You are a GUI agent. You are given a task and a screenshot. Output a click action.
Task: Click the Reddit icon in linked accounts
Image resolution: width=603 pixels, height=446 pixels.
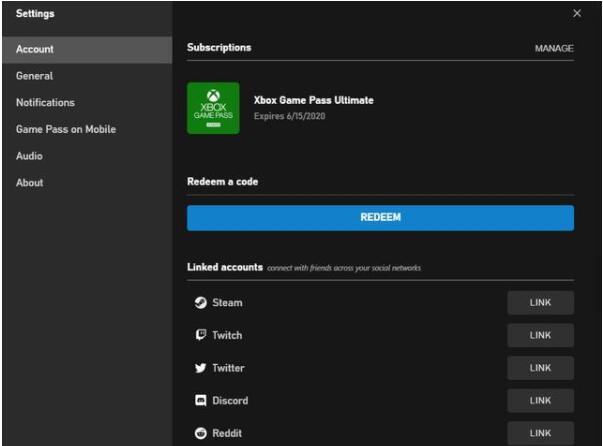point(199,433)
